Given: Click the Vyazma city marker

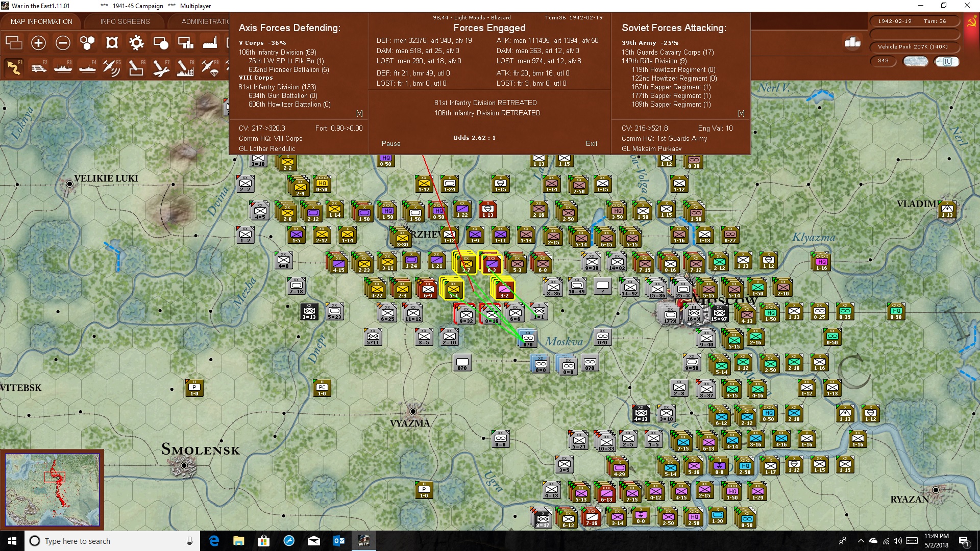Looking at the screenshot, I should tap(413, 411).
